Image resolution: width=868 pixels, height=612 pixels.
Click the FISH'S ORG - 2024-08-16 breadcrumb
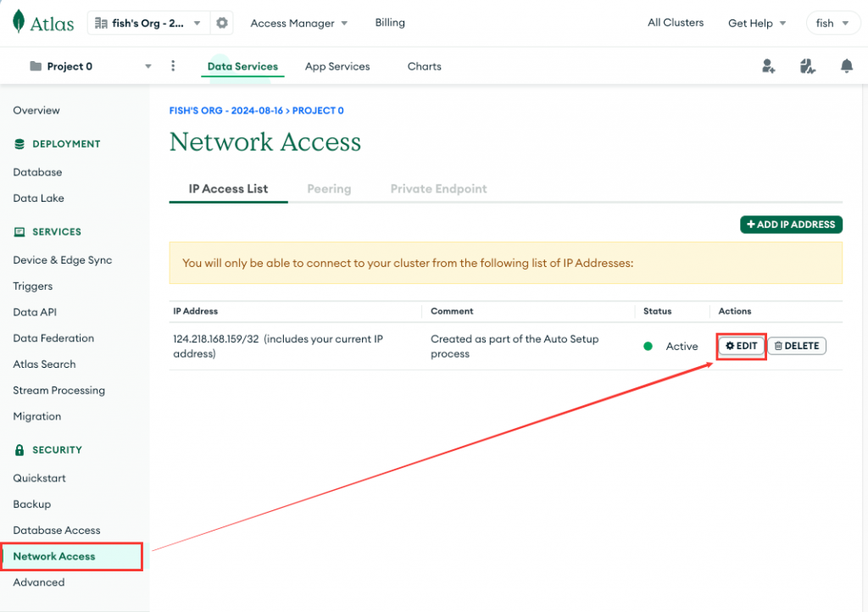(x=225, y=111)
